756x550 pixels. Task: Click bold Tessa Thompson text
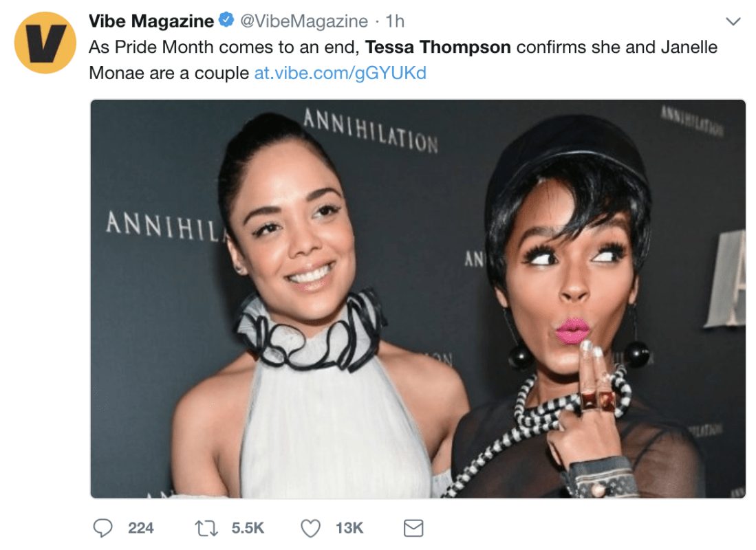[438, 47]
